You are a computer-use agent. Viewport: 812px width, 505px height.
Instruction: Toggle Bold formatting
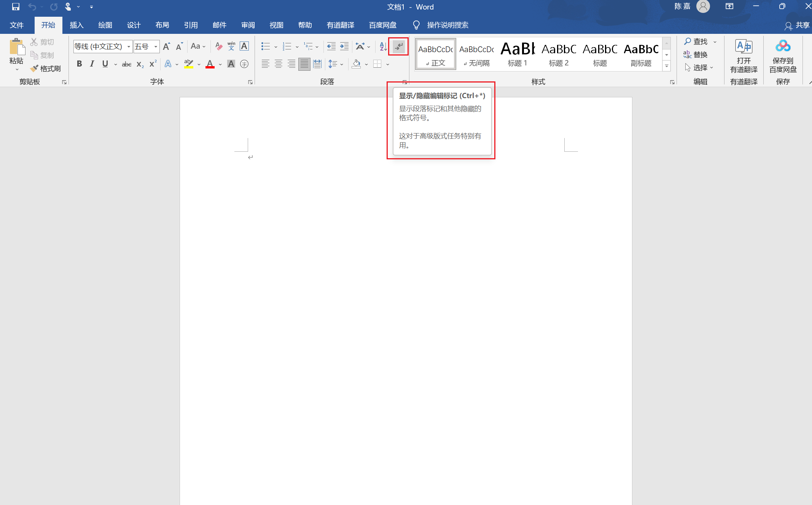[79, 64]
